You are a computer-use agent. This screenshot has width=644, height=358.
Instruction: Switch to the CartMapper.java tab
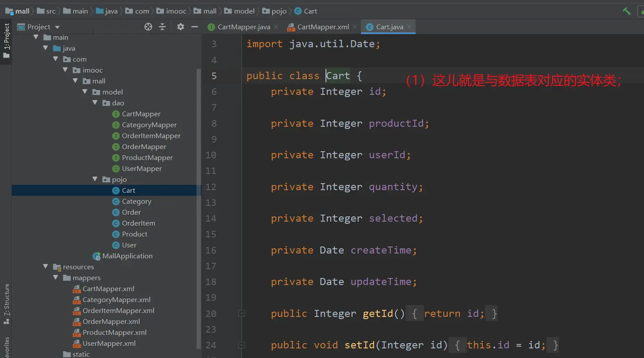click(243, 27)
